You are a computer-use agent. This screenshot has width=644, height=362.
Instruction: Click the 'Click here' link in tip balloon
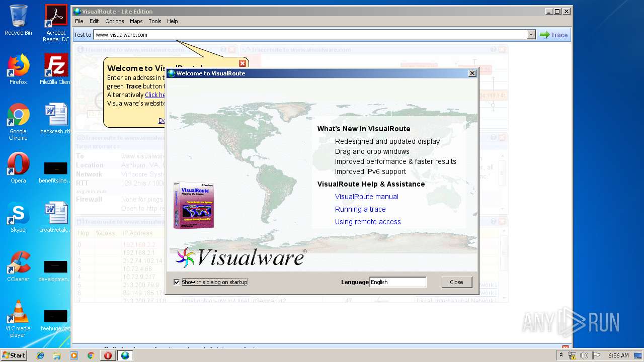pos(155,95)
